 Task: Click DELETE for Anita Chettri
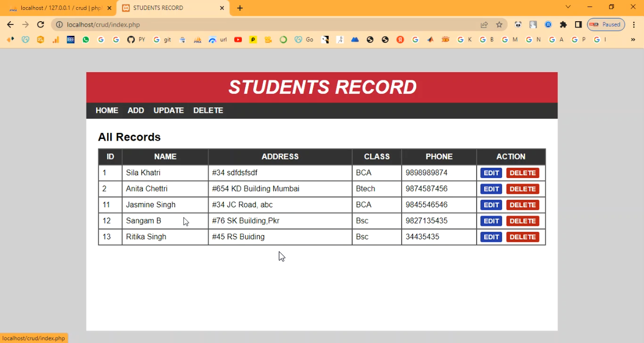point(522,189)
